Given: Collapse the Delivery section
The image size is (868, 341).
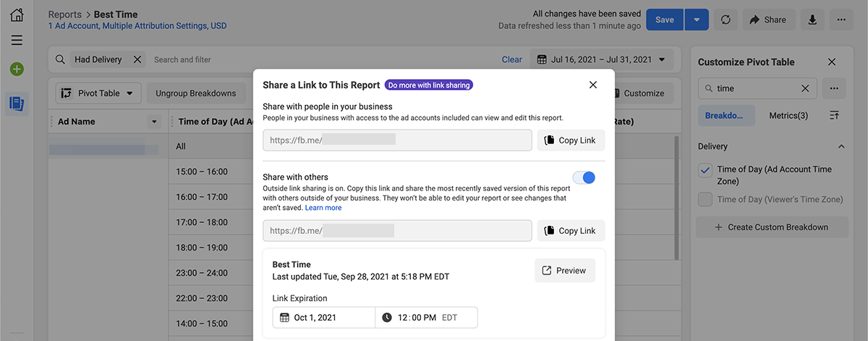Looking at the screenshot, I should (841, 146).
